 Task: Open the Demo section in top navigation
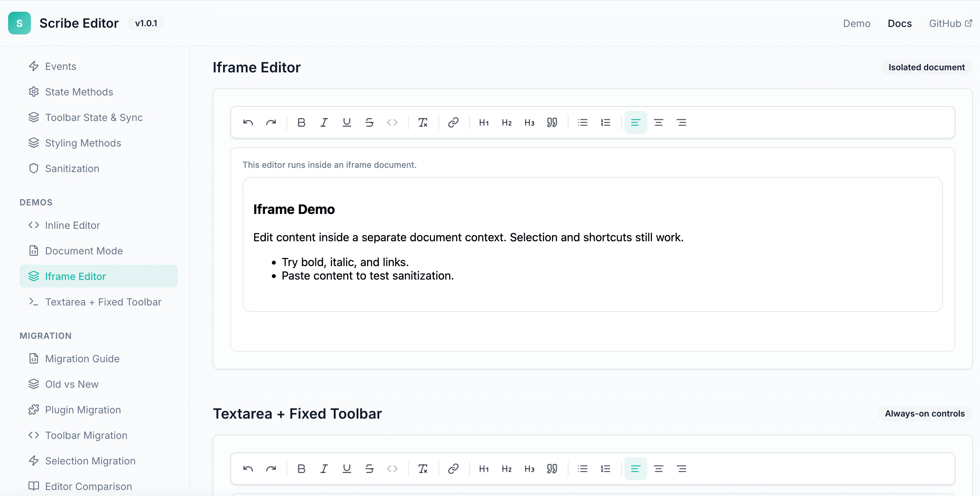(856, 23)
